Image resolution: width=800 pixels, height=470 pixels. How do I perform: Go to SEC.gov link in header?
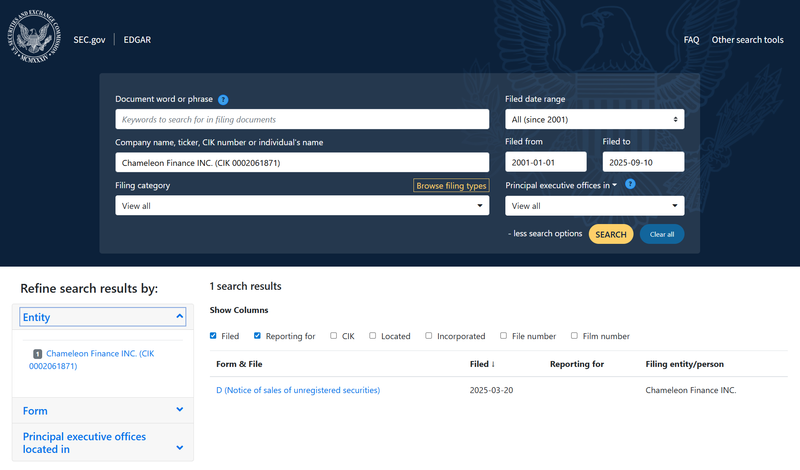point(89,40)
